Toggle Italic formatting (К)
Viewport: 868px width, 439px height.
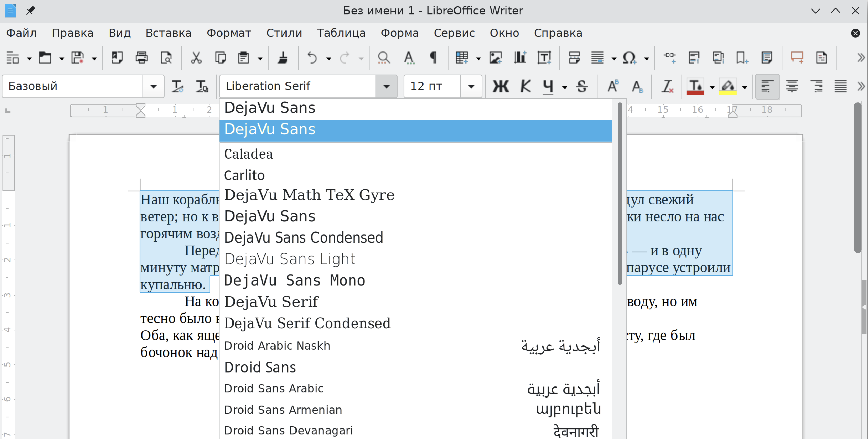click(525, 86)
